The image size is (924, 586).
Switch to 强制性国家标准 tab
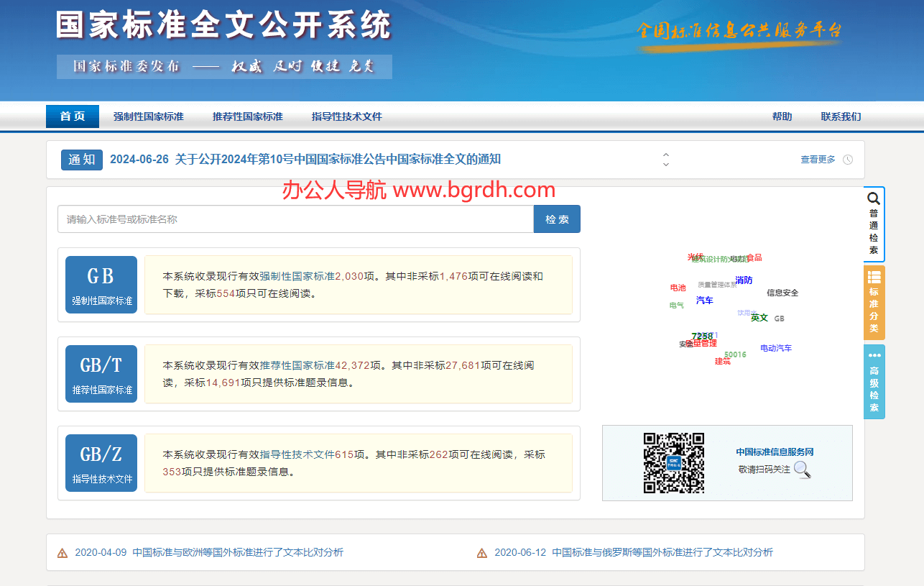tap(148, 116)
